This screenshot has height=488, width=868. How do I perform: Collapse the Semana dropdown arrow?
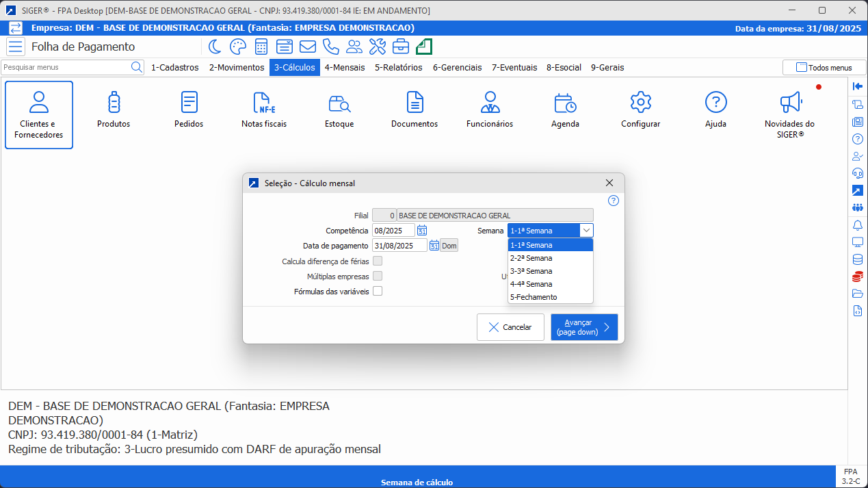click(x=586, y=231)
